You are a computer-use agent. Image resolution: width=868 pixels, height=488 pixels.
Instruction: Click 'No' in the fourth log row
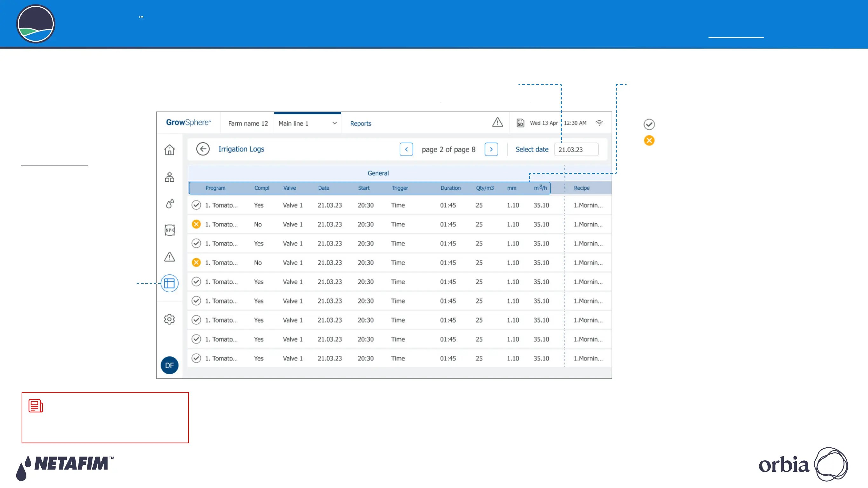pyautogui.click(x=258, y=263)
